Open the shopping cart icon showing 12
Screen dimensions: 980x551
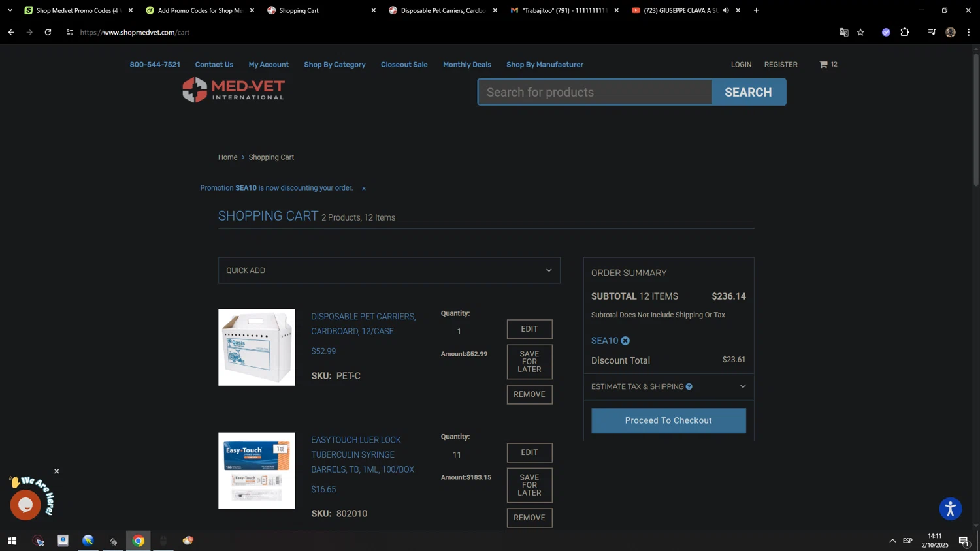[828, 64]
